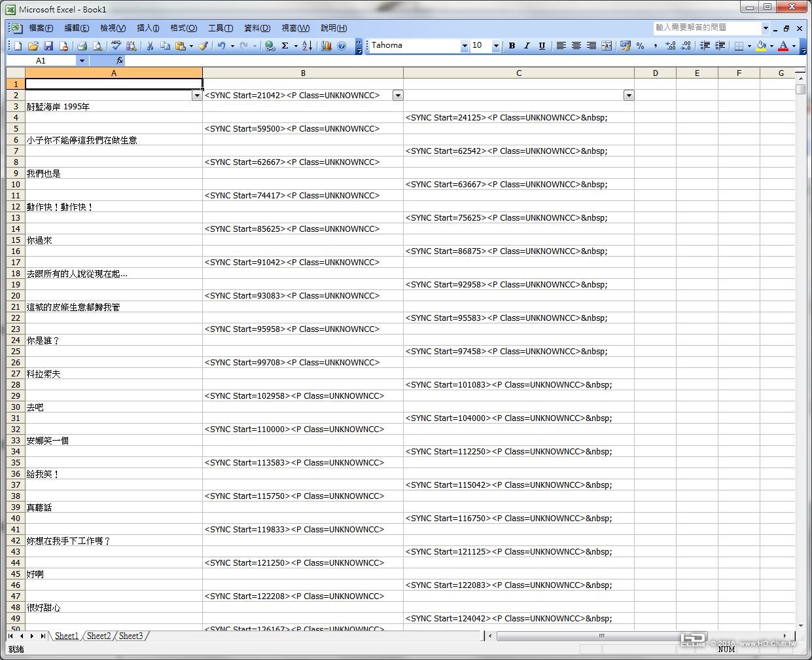Open the paste options dropdown arrow
The height and width of the screenshot is (660, 812).
(x=191, y=46)
